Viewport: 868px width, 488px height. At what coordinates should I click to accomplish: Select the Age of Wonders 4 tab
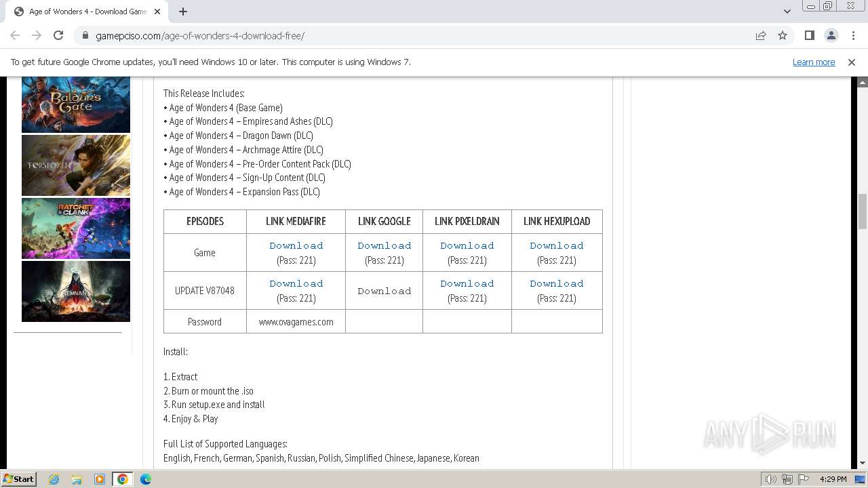tap(87, 12)
